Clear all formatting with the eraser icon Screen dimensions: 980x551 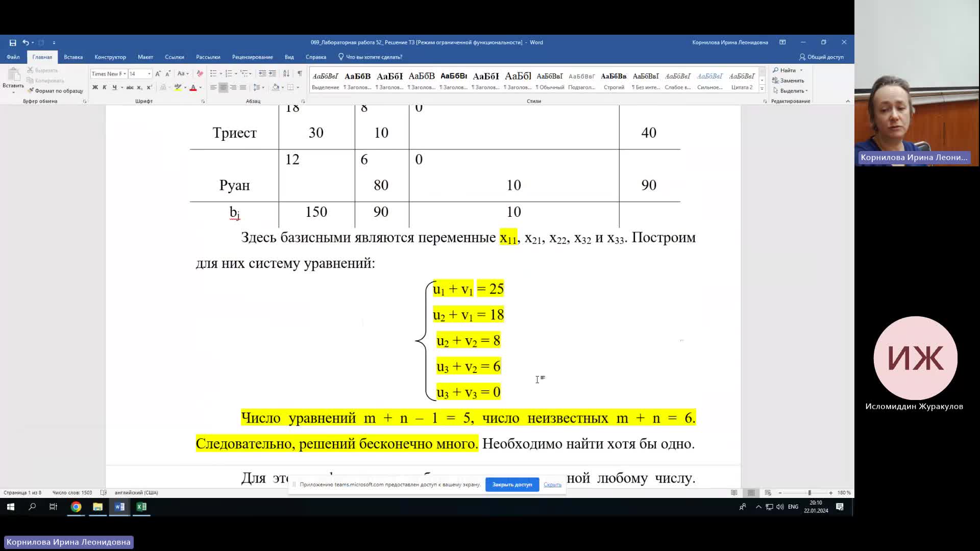[x=200, y=73]
